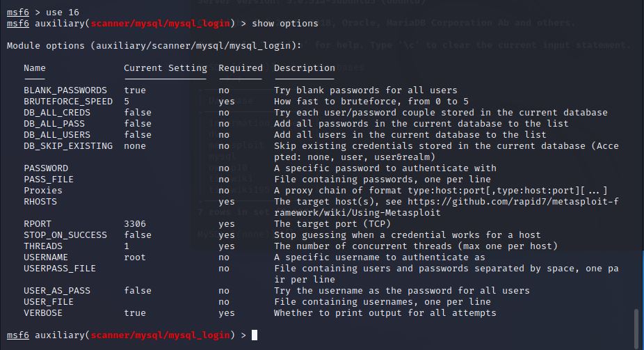Image resolution: width=644 pixels, height=350 pixels.
Task: Click the RHOSTS option name
Action: 40,202
